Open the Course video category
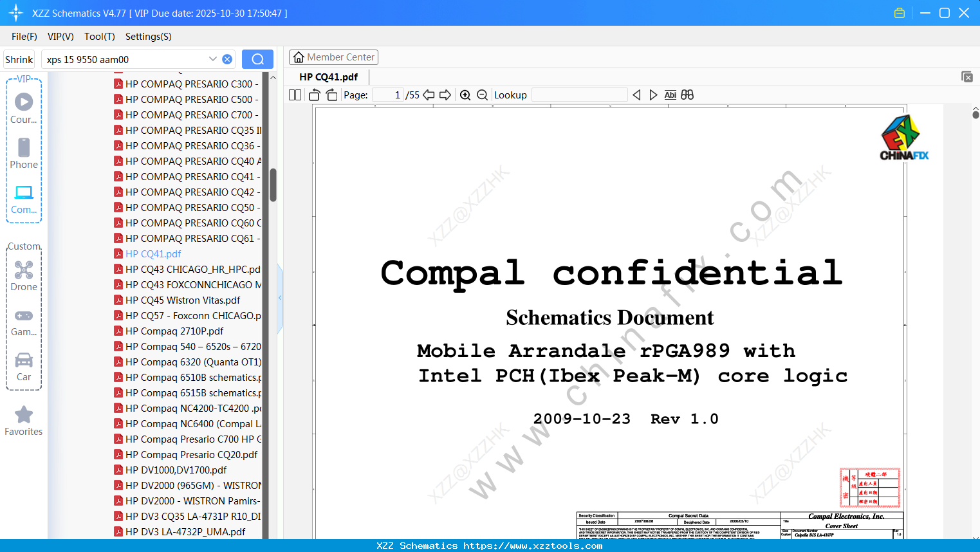The image size is (980, 552). point(24,108)
